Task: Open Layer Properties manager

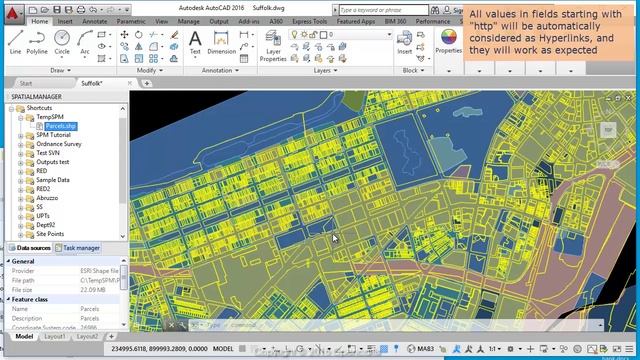Action: coord(273,46)
